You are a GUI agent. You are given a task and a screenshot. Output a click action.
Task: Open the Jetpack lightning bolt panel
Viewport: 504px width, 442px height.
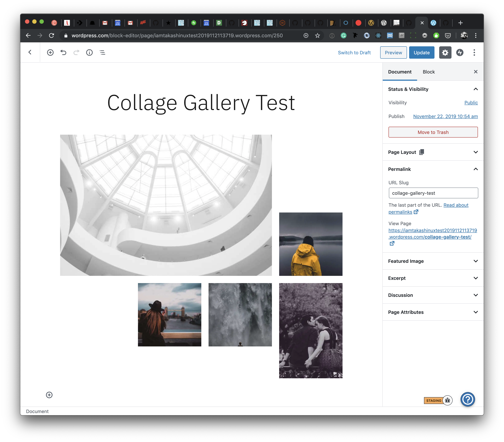click(x=460, y=52)
